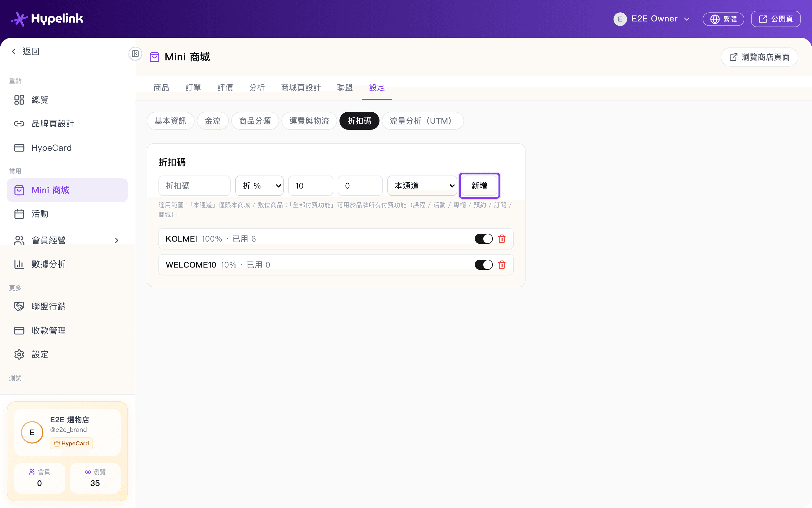The width and height of the screenshot is (812, 508).
Task: Click the 新增 button
Action: click(x=479, y=186)
